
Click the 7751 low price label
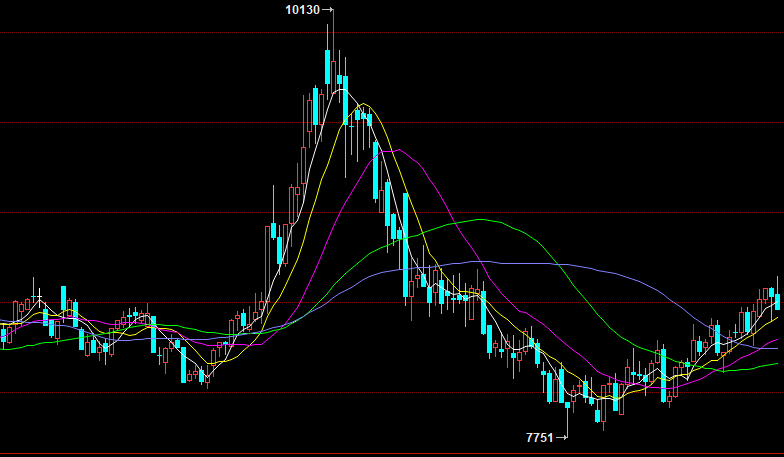point(538,438)
